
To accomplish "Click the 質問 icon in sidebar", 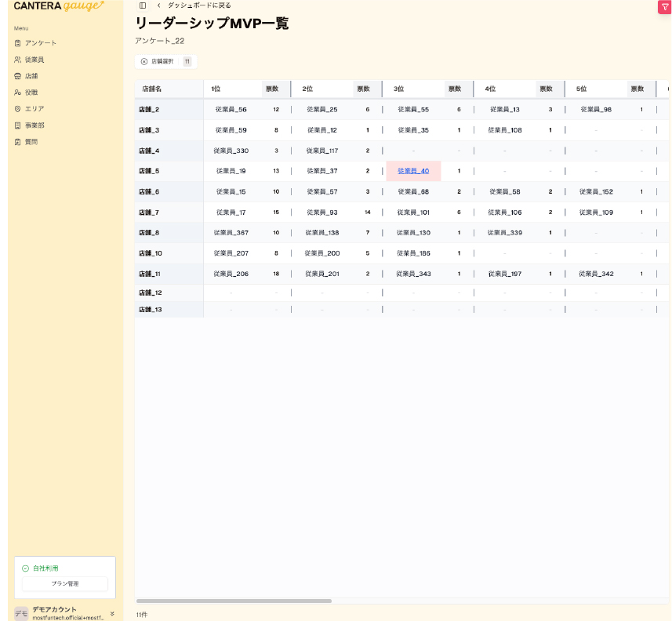I will [17, 142].
